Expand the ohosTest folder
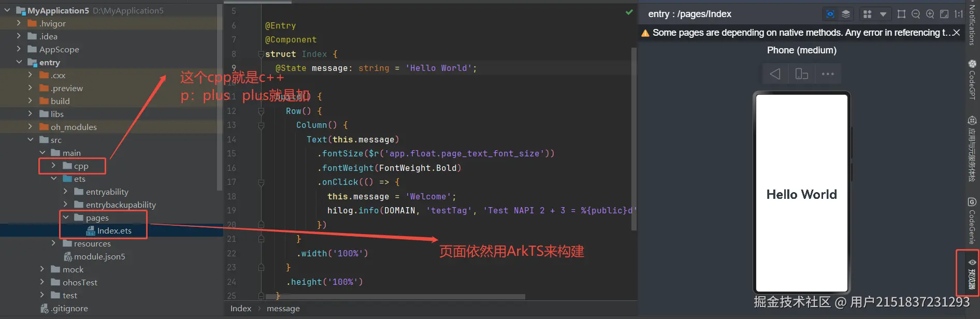Image resolution: width=980 pixels, height=319 pixels. pos(42,282)
